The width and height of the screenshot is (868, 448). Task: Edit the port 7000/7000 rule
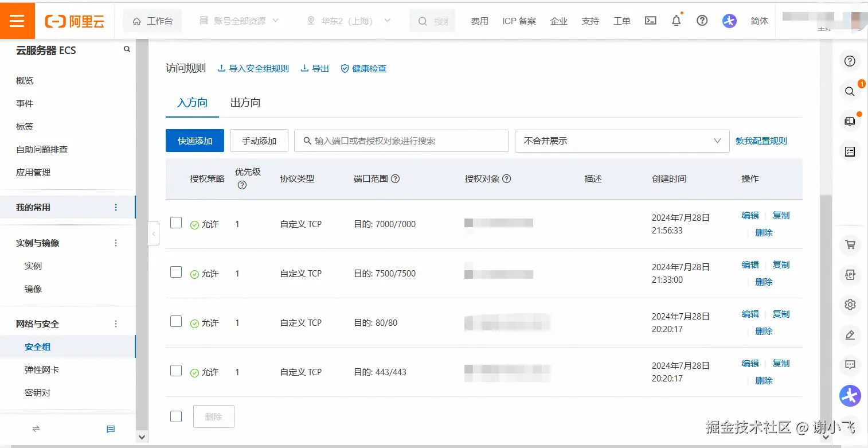click(x=750, y=215)
